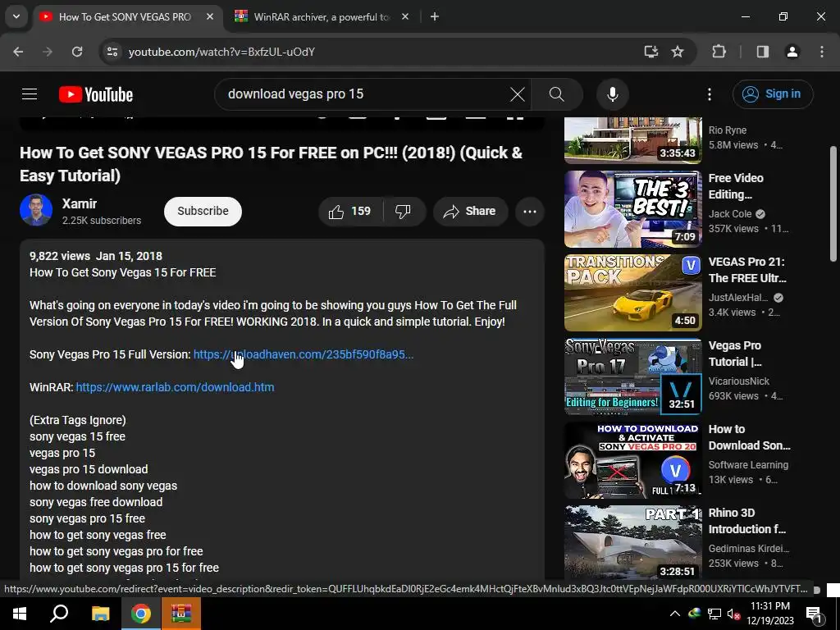Open How to Download Son... video title

749,437
